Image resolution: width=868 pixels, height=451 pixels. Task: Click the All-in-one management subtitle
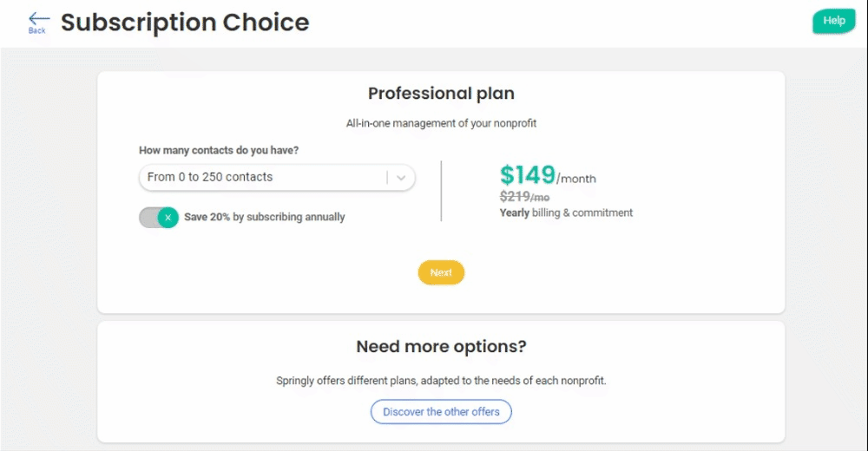pos(441,123)
